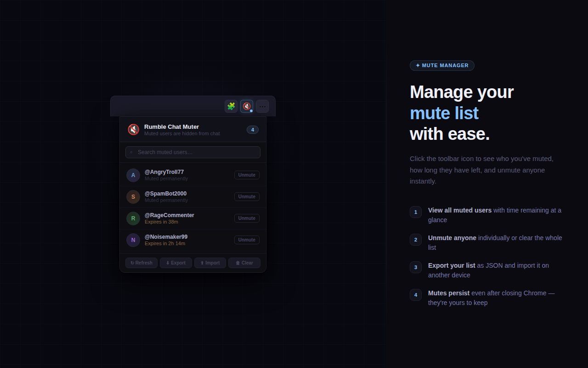Click the muted count badge showing 4
The height and width of the screenshot is (368, 588).
[x=252, y=130]
